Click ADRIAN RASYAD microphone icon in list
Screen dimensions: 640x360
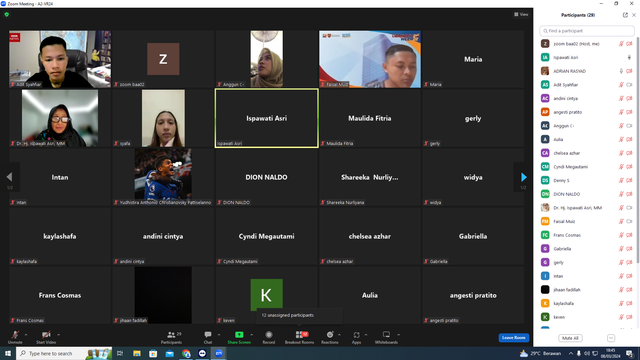pos(621,71)
